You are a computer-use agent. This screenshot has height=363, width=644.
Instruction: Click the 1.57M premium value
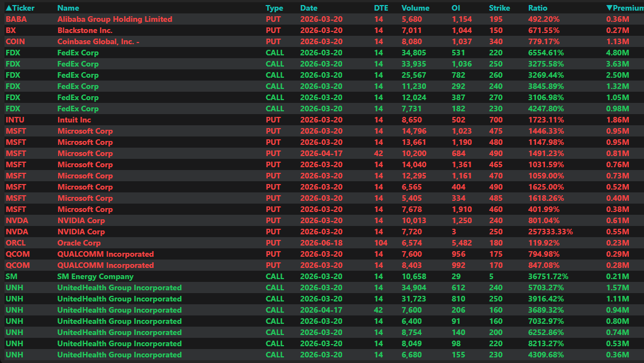point(617,287)
